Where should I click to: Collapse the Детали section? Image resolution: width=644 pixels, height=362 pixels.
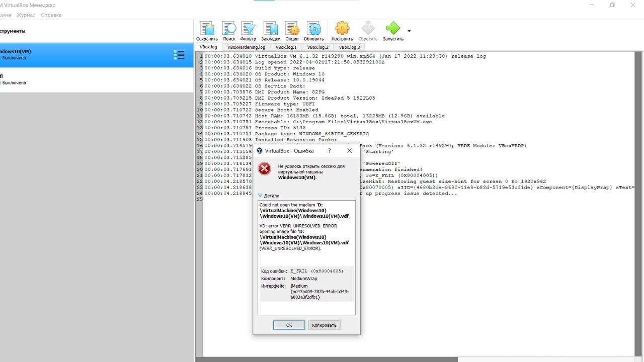pos(269,196)
